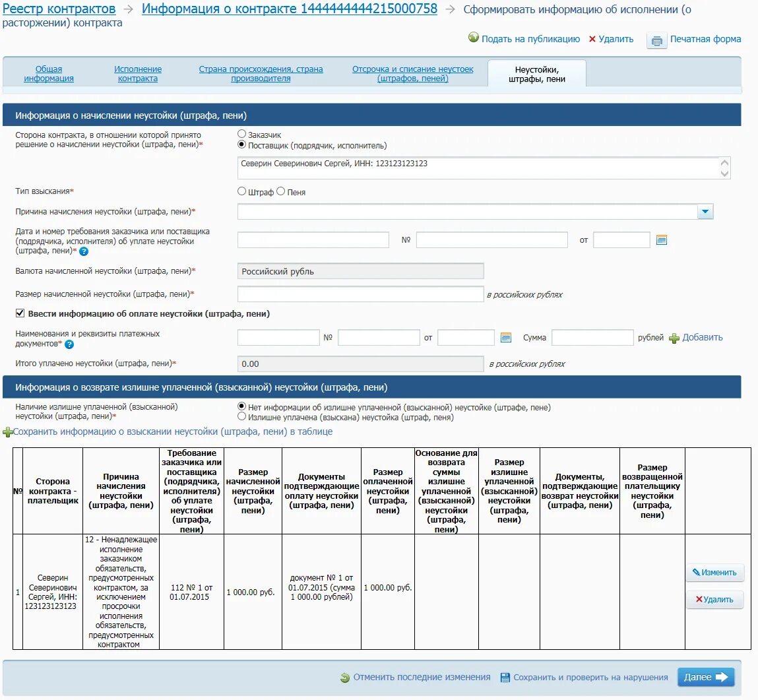Select Поставщик (подрядчик, исполнитель) radio option
The height and width of the screenshot is (700, 758).
(241, 144)
